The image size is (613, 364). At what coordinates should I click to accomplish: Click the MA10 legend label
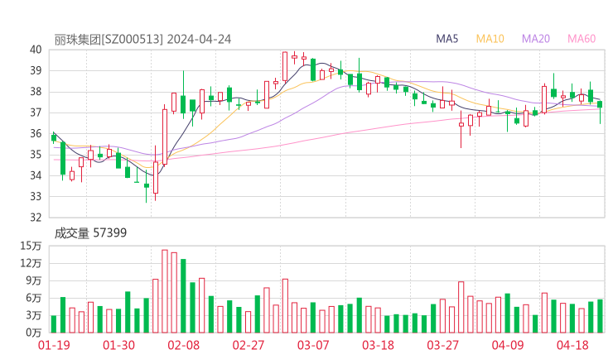(490, 39)
